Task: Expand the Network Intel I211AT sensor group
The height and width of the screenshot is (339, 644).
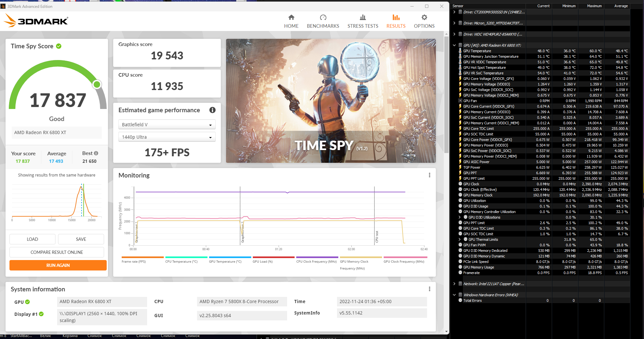Action: [x=454, y=284]
